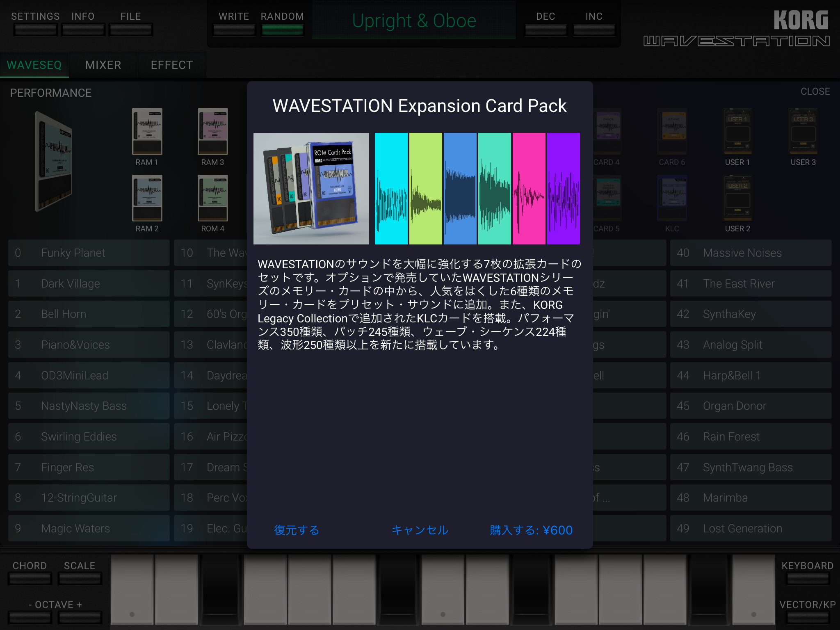Click the lime green waveform strip
Viewport: 840px width, 630px height.
tap(426, 189)
